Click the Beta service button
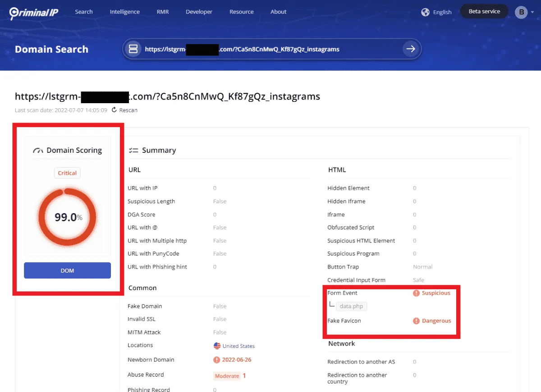 (484, 12)
